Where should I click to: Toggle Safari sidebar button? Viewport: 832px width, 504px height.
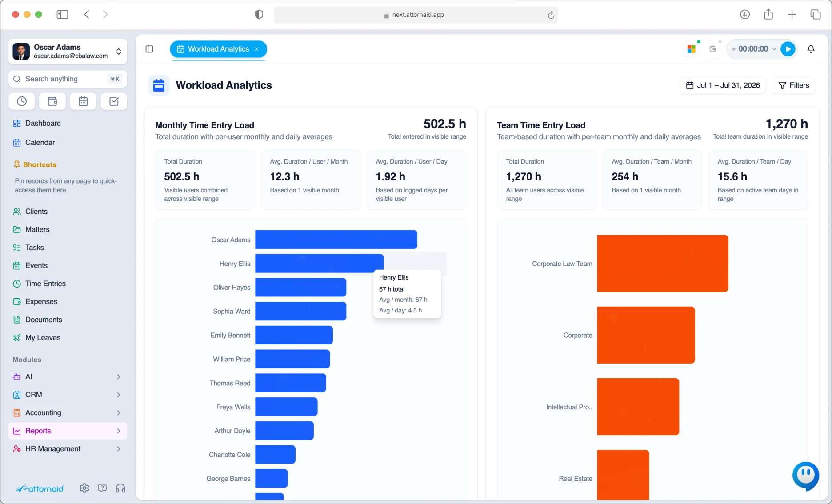coord(62,14)
